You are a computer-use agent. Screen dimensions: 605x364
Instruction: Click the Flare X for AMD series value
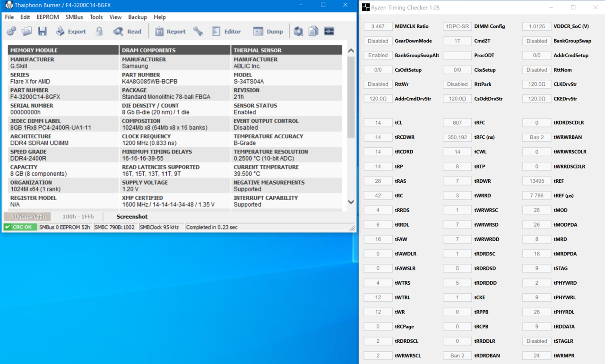[30, 82]
